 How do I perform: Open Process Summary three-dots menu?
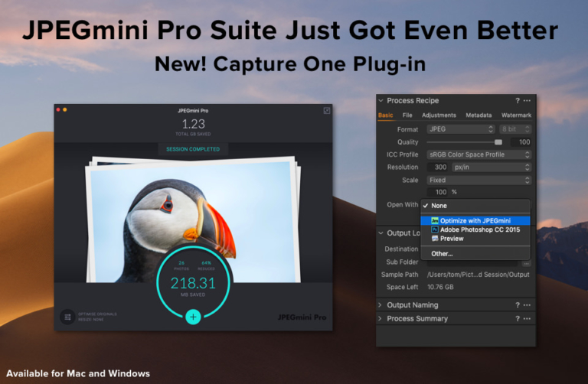click(527, 318)
